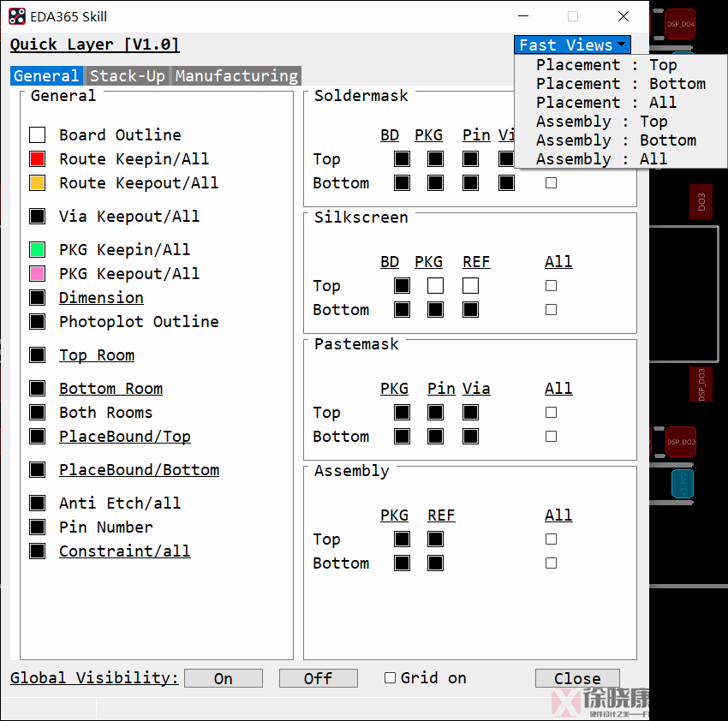Switch to the Stack-Up tab
728x721 pixels.
(128, 76)
